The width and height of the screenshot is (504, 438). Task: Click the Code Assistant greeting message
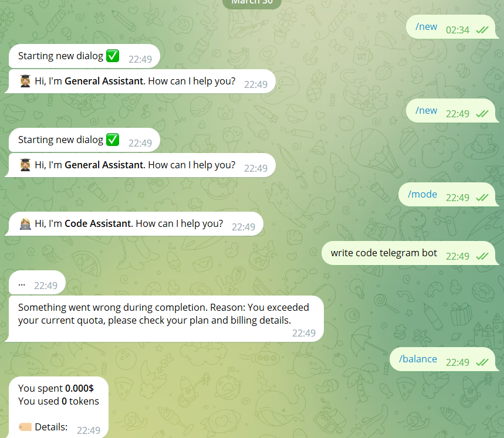(134, 224)
